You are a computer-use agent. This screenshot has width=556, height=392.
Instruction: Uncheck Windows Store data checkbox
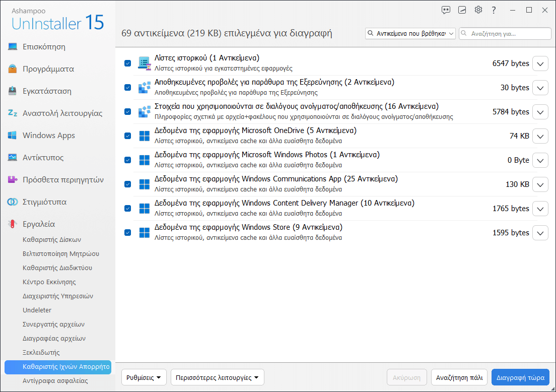click(x=127, y=232)
